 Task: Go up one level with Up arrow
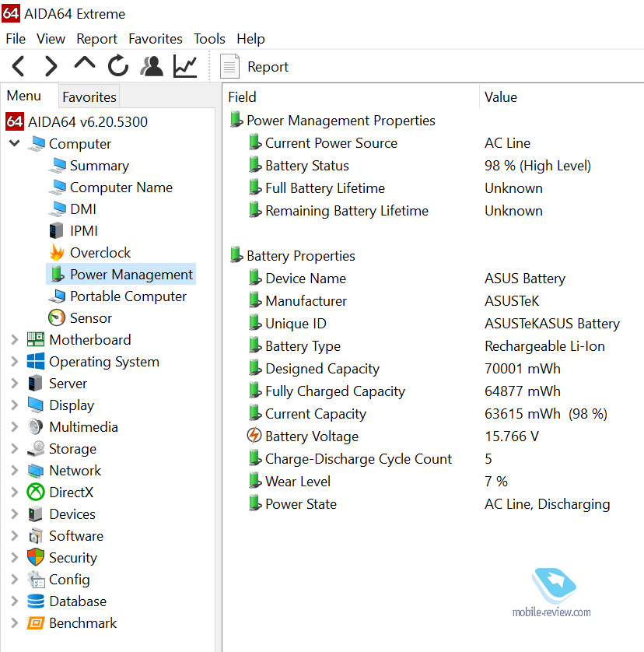85,65
